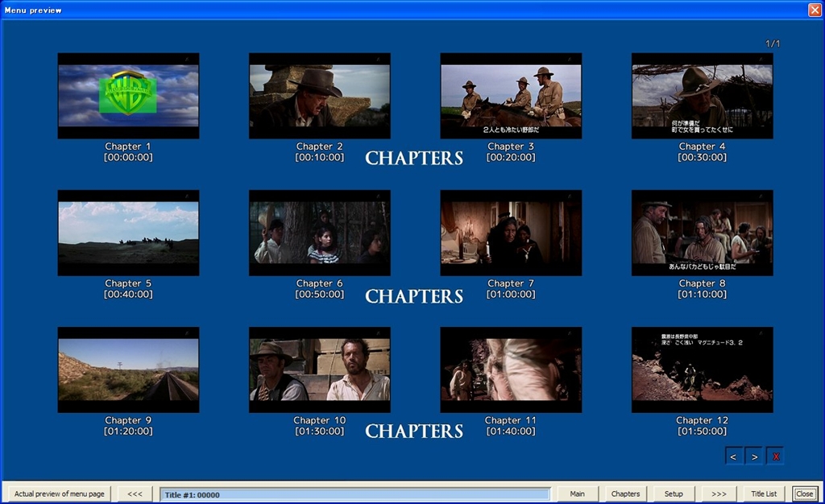
Task: Click the Chapter 6 [00:50:00] label
Action: 319,288
